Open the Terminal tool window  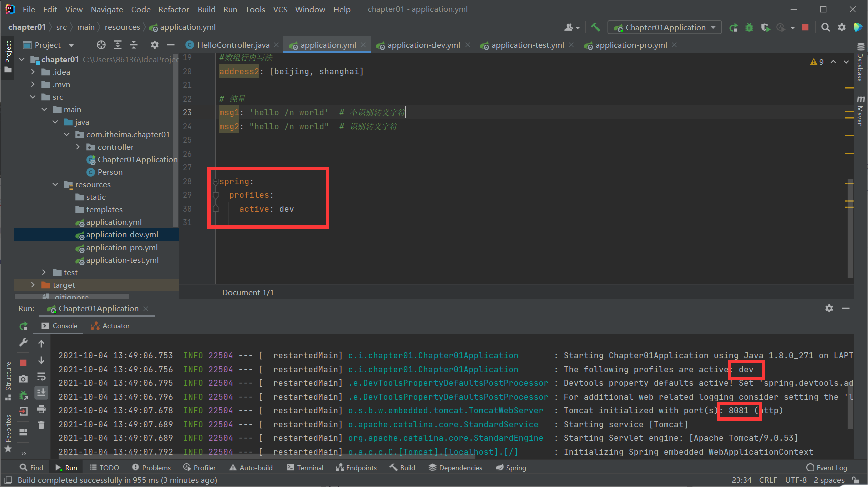pos(305,467)
